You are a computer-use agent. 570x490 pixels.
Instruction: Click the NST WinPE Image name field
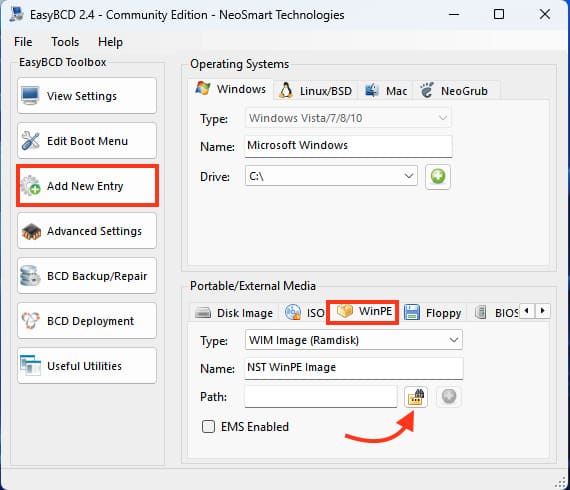pyautogui.click(x=354, y=368)
